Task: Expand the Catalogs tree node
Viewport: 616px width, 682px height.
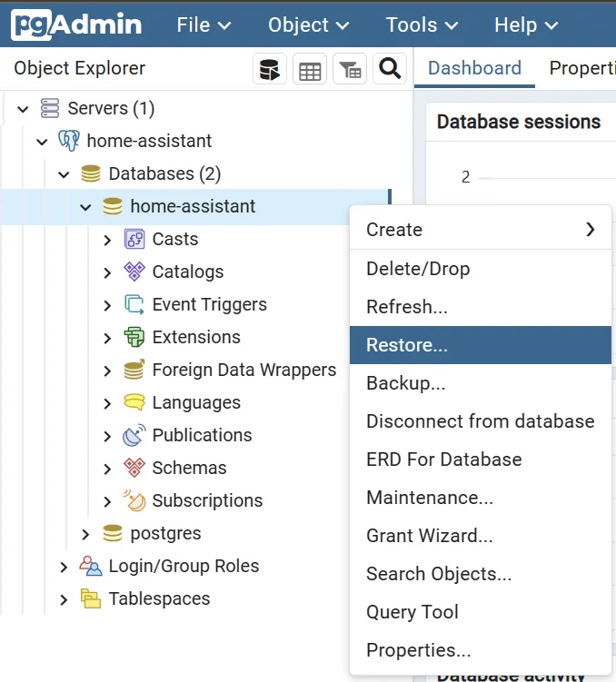Action: (x=107, y=272)
